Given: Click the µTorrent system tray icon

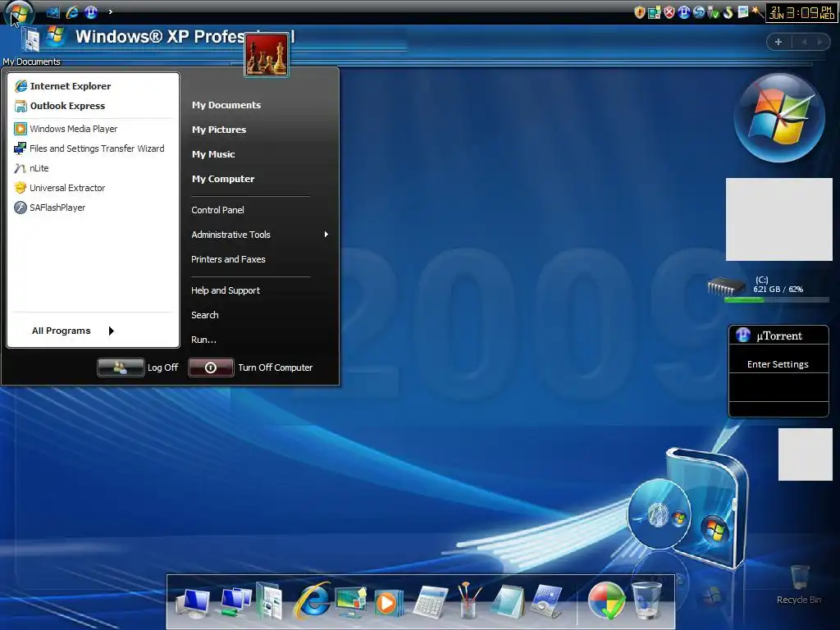Looking at the screenshot, I should (683, 12).
